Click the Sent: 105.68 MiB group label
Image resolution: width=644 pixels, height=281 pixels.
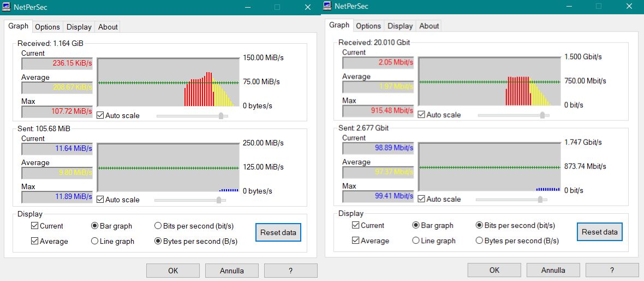tap(44, 129)
